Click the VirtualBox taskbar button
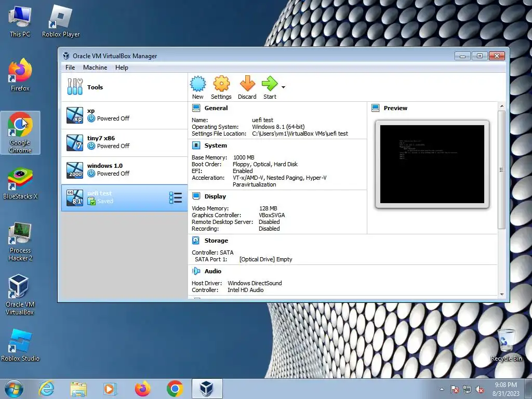This screenshot has height=399, width=532. [x=207, y=389]
